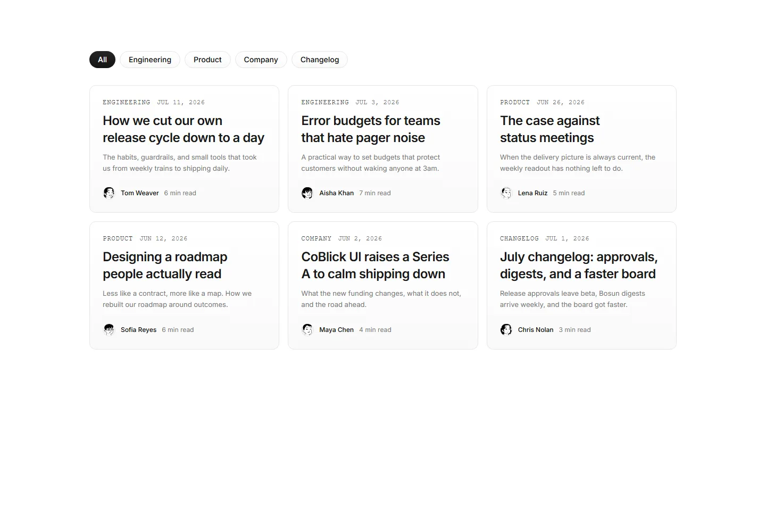Open 'Error budgets for teams' article
The height and width of the screenshot is (532, 766).
[x=371, y=129]
